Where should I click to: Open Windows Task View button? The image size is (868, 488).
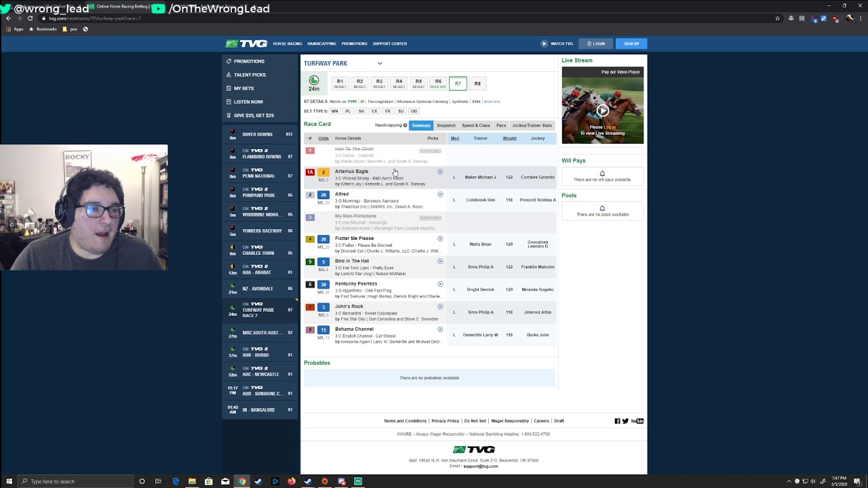(158, 481)
